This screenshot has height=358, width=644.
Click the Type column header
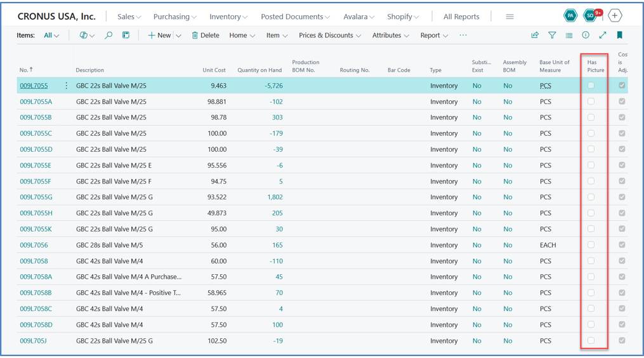click(x=435, y=70)
